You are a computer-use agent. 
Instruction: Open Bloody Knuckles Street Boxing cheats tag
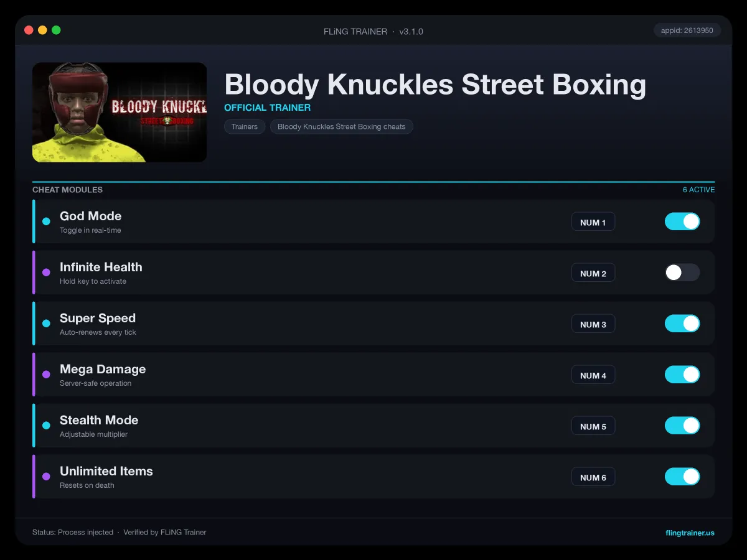point(341,126)
